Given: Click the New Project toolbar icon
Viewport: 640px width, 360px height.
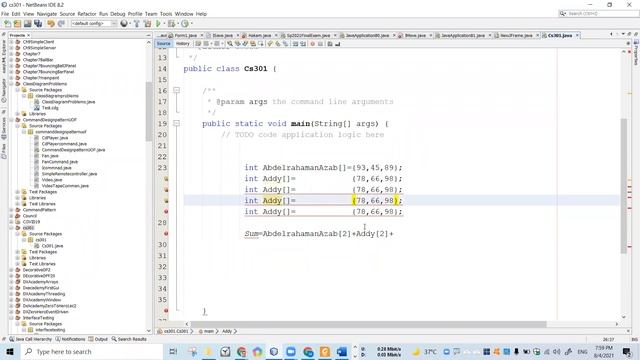Looking at the screenshot, I should click(x=17, y=24).
